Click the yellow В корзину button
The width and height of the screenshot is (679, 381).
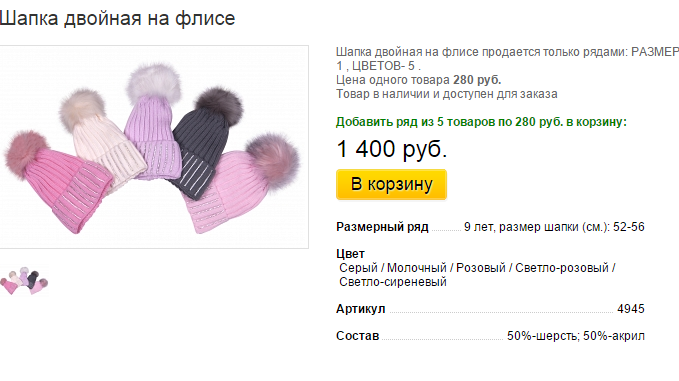[391, 184]
